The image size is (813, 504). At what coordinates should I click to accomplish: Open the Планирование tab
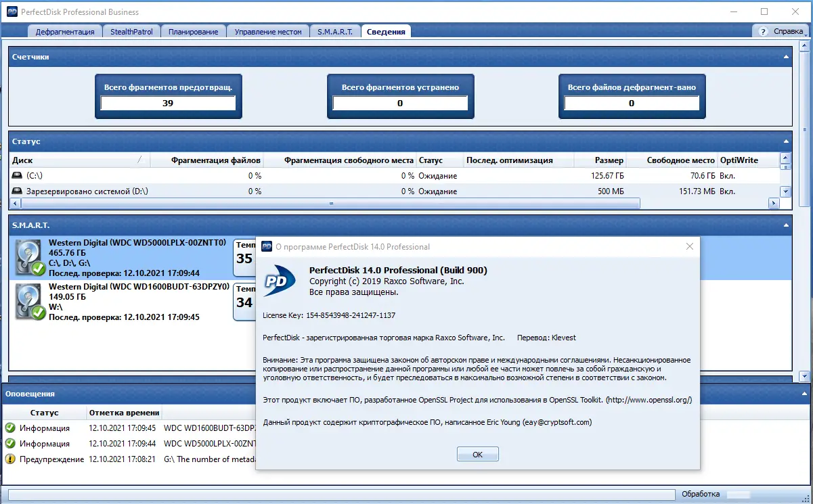pyautogui.click(x=194, y=30)
